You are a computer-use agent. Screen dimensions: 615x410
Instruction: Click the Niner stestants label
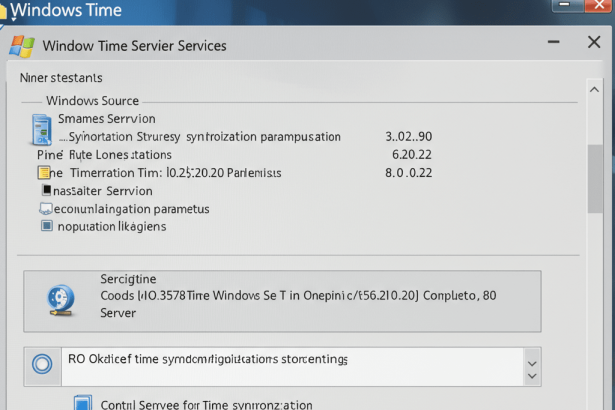pyautogui.click(x=61, y=78)
